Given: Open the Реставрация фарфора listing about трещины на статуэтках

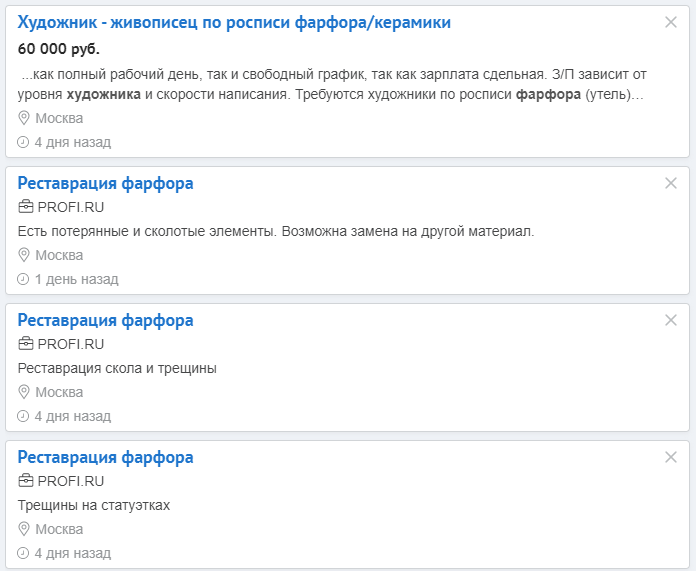Looking at the screenshot, I should 105,457.
